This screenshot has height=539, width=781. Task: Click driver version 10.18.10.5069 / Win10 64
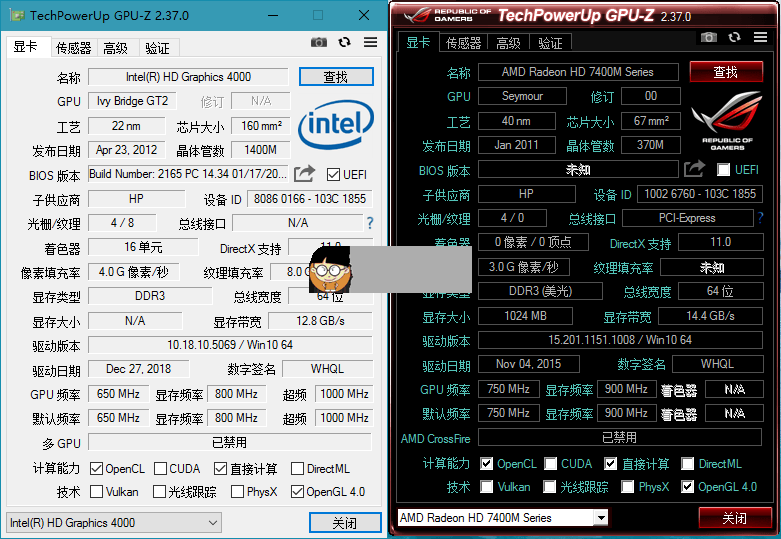(x=230, y=345)
